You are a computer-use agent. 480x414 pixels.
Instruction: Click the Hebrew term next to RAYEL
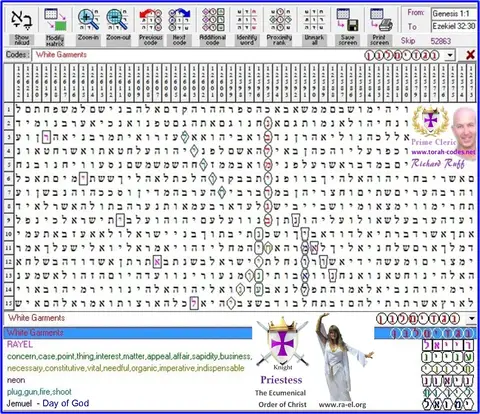pyautogui.click(x=447, y=345)
